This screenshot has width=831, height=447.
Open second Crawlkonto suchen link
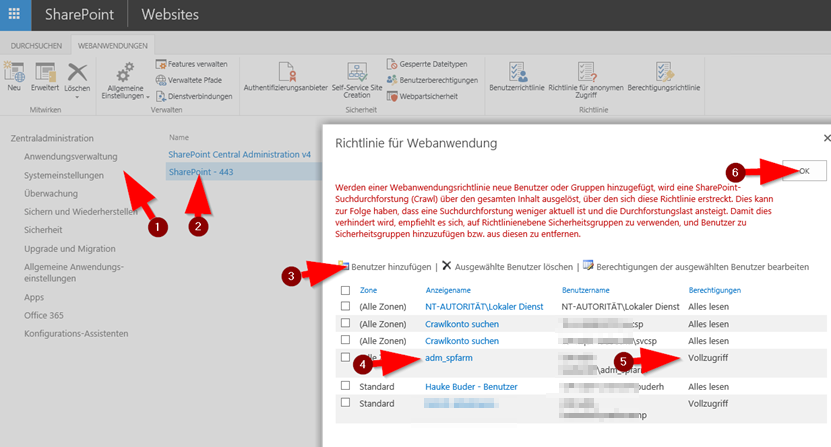pos(462,341)
